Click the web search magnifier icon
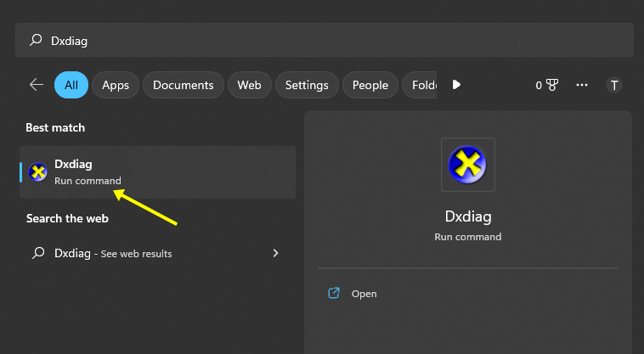Screen dimensions: 644x354 point(37,253)
